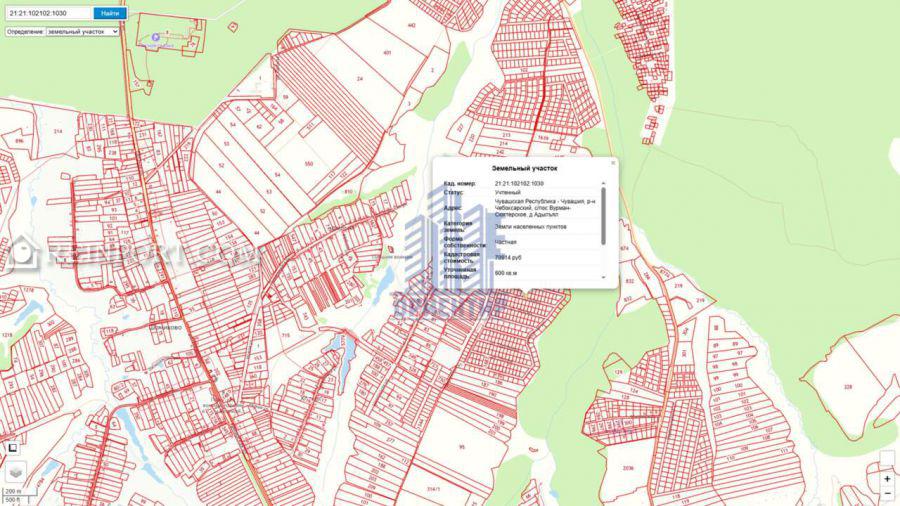Select the land parcel numbered 328

point(847,386)
